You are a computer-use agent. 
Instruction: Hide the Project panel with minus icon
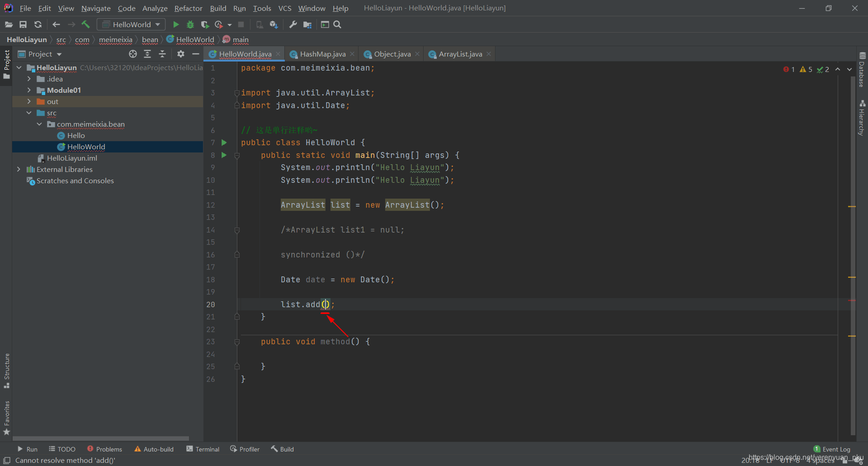coord(196,54)
